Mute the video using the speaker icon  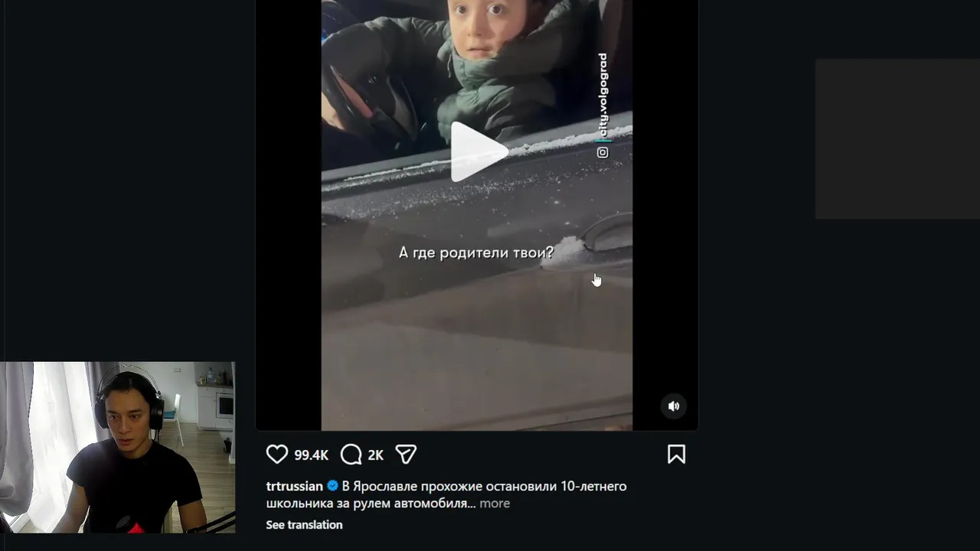(674, 406)
